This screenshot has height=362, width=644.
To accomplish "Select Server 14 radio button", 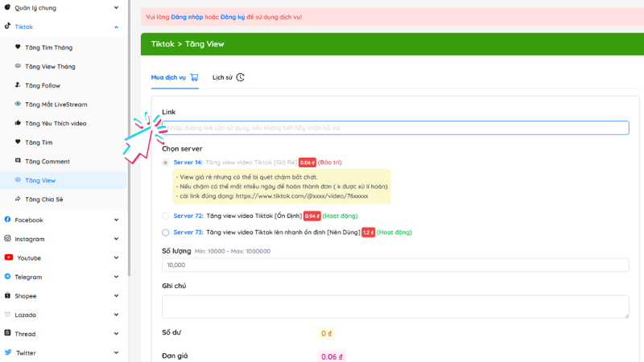I will (166, 162).
